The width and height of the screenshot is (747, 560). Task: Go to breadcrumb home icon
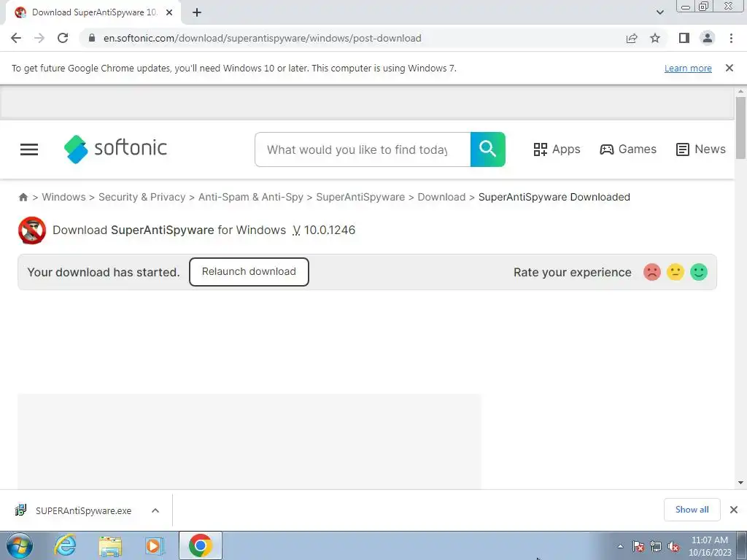point(23,197)
